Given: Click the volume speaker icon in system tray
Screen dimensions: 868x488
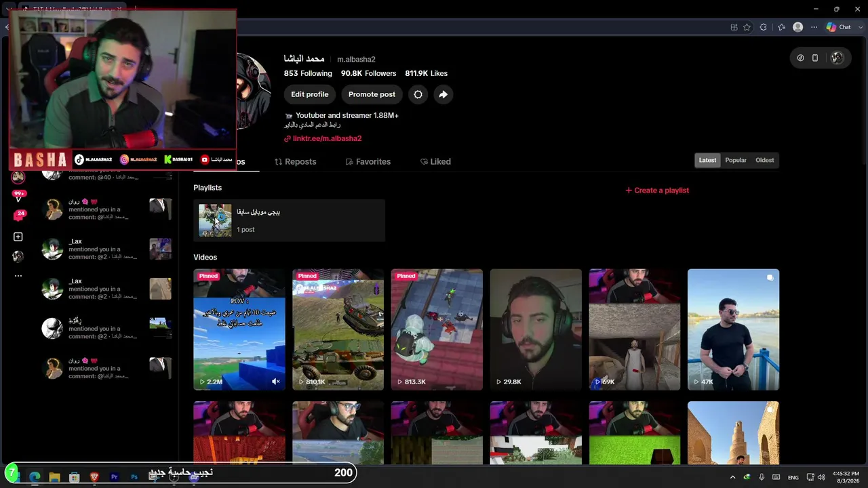Looking at the screenshot, I should pos(821,477).
